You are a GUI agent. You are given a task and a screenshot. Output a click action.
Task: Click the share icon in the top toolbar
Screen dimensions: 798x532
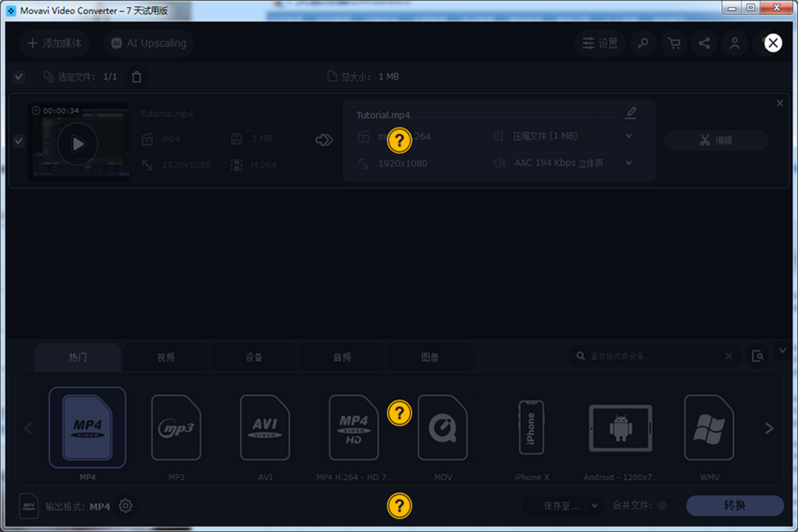click(x=704, y=43)
